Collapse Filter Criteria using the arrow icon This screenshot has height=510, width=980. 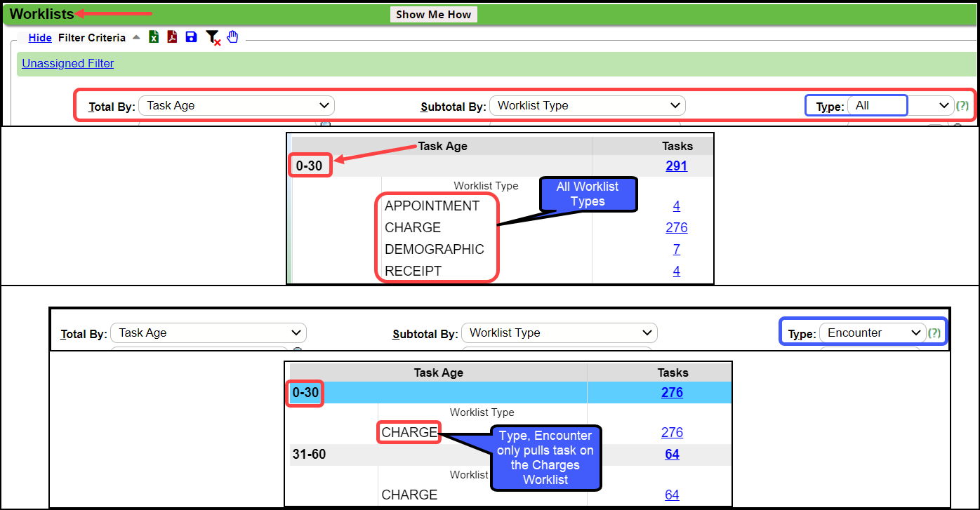coord(136,37)
